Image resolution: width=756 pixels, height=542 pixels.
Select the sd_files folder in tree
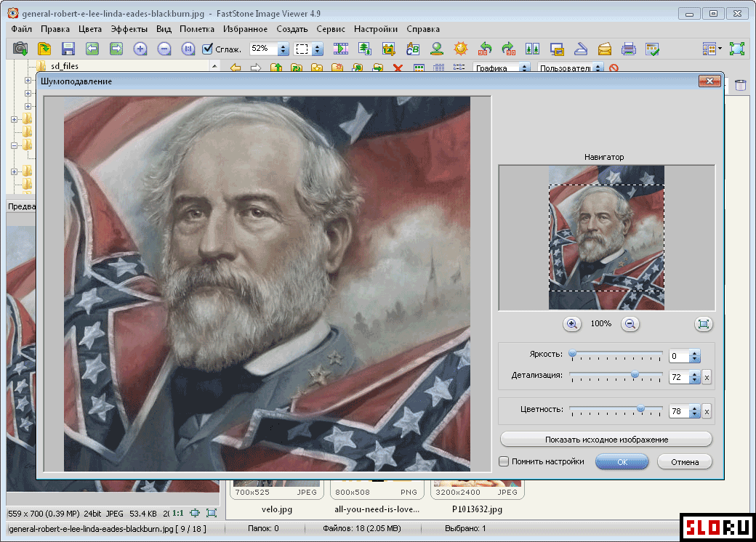click(65, 66)
